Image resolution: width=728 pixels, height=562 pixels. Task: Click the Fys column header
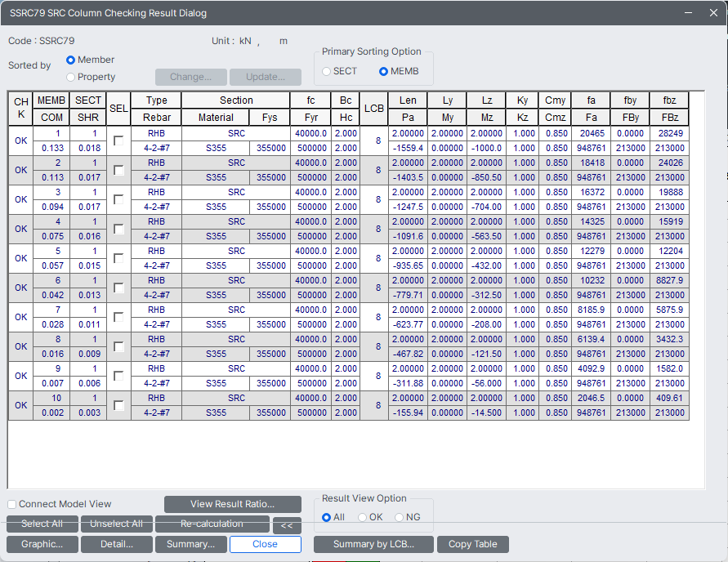click(x=270, y=118)
